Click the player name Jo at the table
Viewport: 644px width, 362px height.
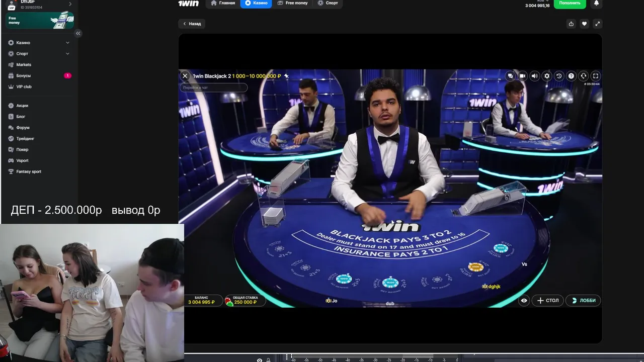(334, 301)
